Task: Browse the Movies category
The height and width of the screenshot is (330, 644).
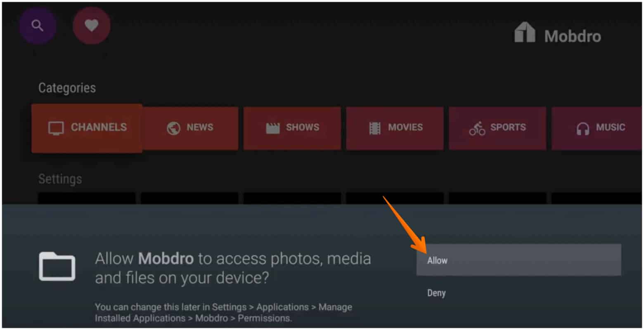Action: (x=395, y=128)
